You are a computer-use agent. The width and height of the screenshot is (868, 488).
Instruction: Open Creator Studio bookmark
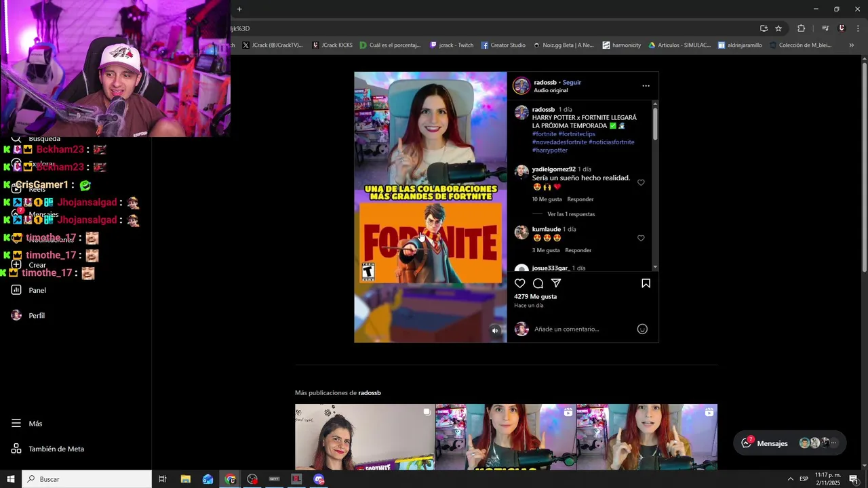(503, 45)
